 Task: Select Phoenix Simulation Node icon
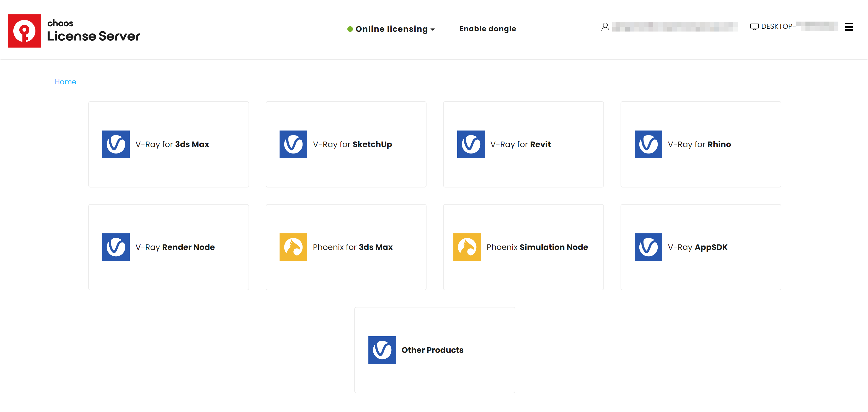pyautogui.click(x=467, y=247)
